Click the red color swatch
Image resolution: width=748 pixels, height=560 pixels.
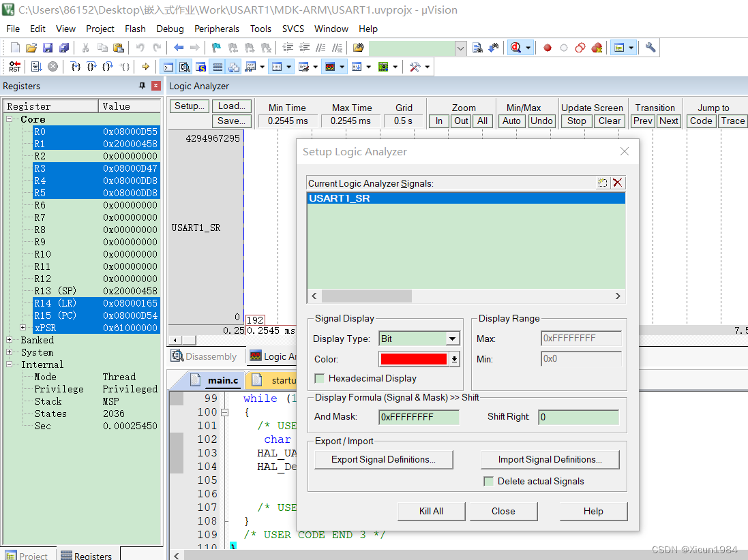(x=414, y=359)
